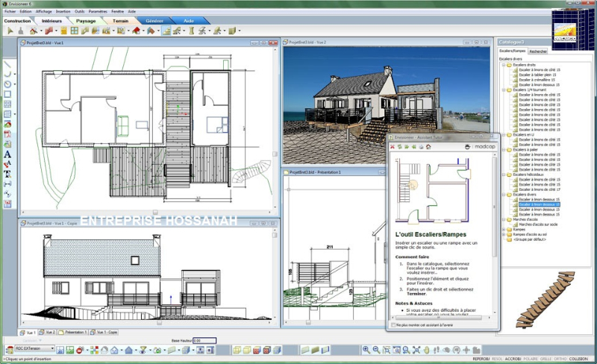Select Marches d'accès sur socle item
Screen dimensions: 597x364
(538, 225)
